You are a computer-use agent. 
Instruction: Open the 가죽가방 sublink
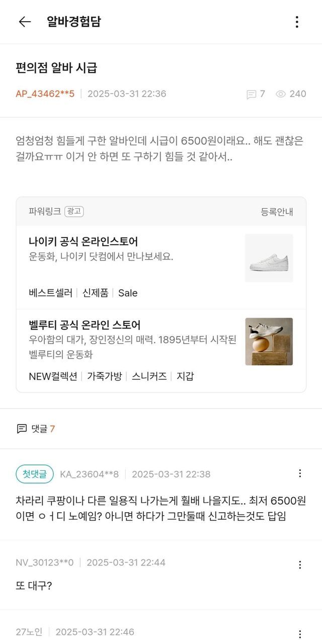(104, 376)
